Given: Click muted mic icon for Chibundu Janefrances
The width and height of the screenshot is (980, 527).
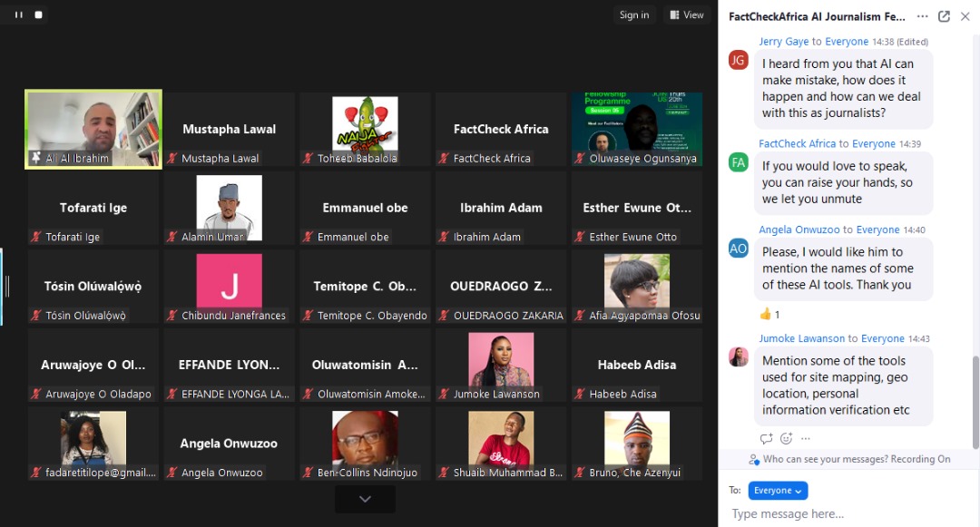Looking at the screenshot, I should 172,316.
